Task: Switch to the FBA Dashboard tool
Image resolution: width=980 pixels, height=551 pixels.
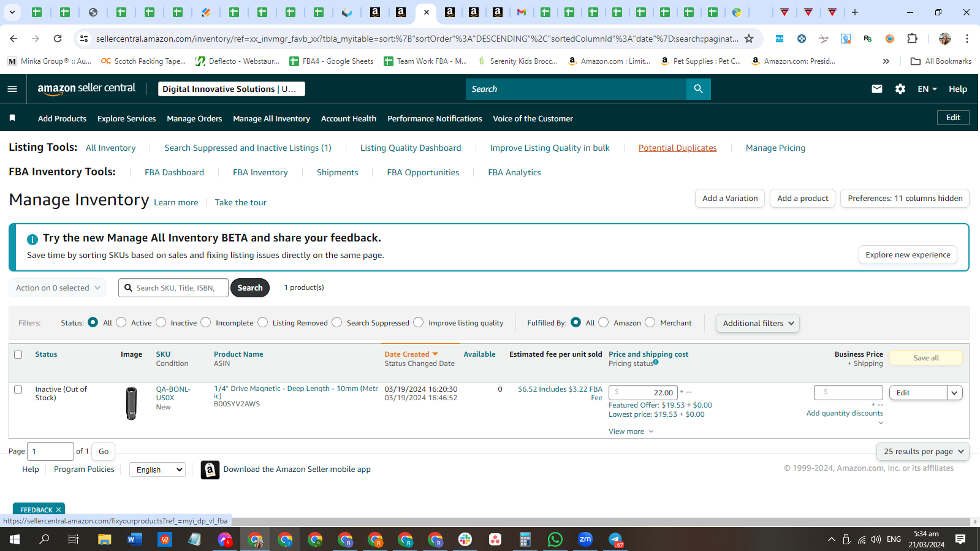Action: 174,173
